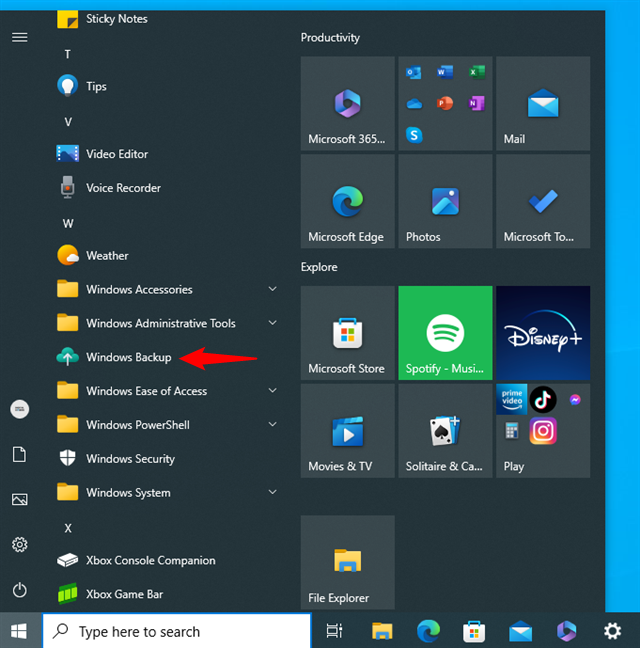640x648 pixels.
Task: Open Calculator in the Play folder
Action: [512, 431]
